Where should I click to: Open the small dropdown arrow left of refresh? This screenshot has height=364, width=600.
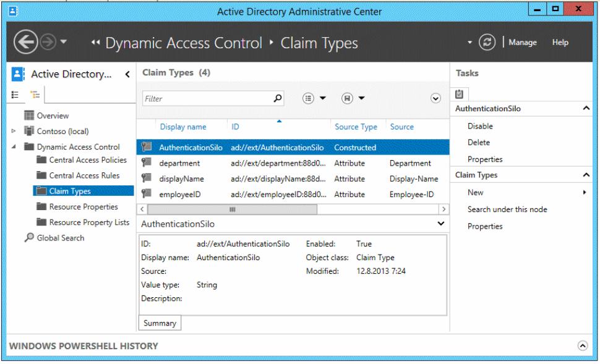[469, 42]
